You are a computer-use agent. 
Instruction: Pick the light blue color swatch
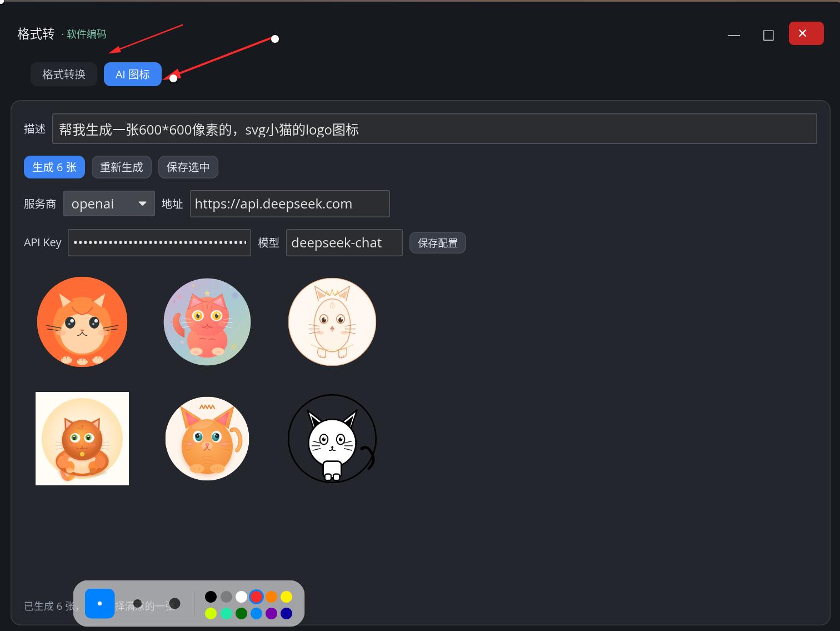point(256,613)
